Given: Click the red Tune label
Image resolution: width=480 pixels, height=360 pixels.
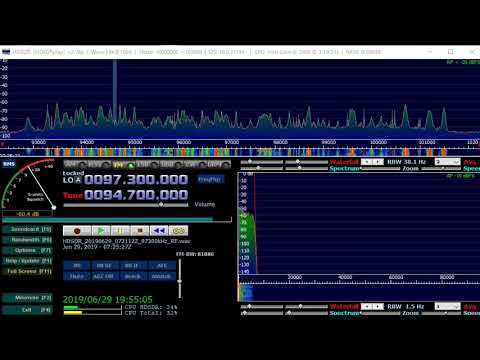Looking at the screenshot, I should click(x=73, y=196).
